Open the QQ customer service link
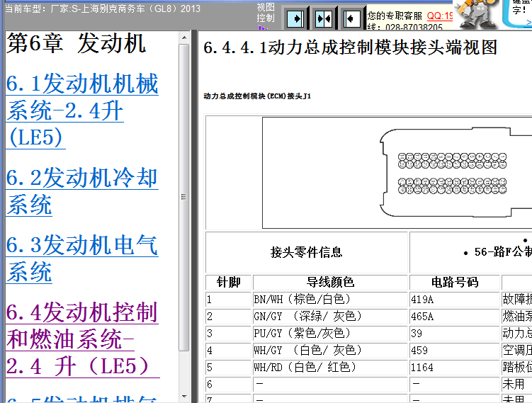This screenshot has width=532, height=403. [440, 16]
